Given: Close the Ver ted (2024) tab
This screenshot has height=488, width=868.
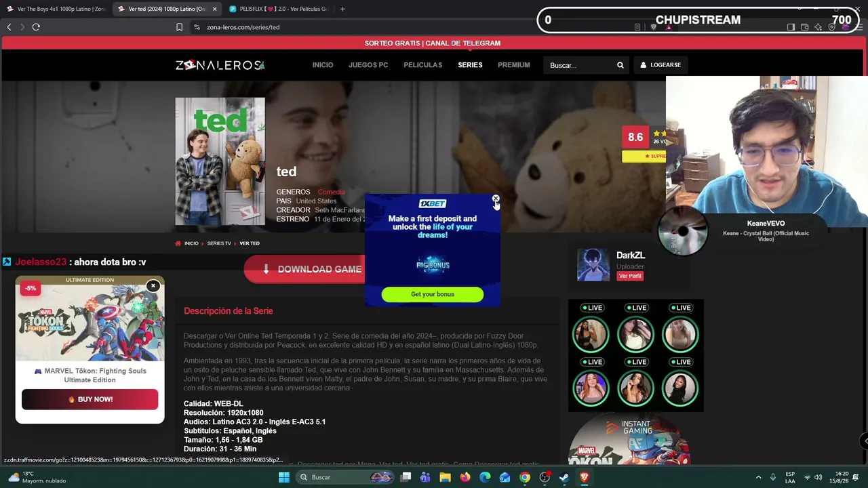Looking at the screenshot, I should tap(214, 9).
